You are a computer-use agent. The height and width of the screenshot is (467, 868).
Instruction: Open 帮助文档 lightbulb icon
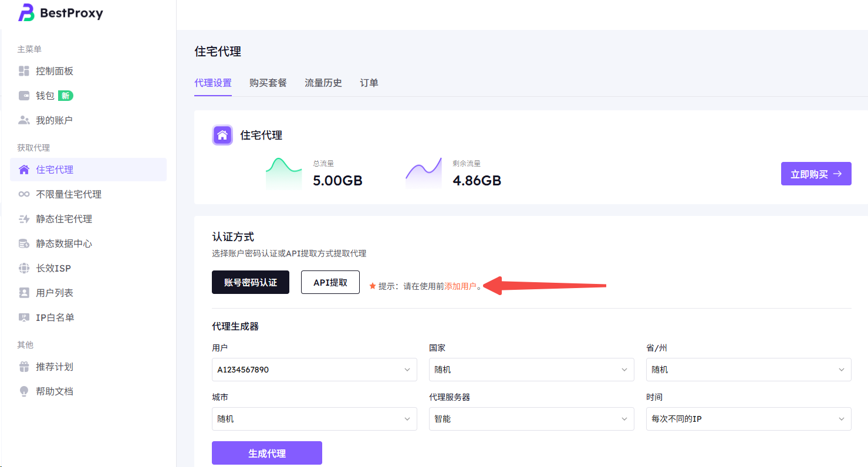coord(24,391)
